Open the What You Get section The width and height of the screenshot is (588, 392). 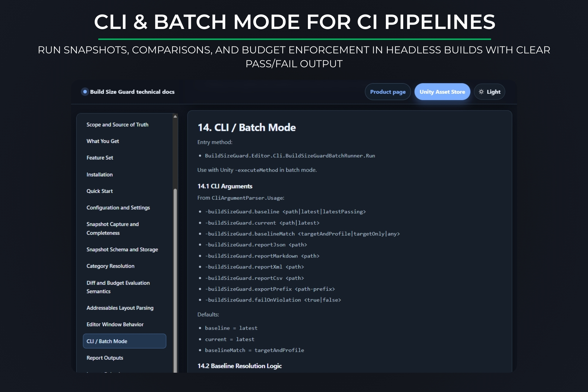(x=103, y=141)
